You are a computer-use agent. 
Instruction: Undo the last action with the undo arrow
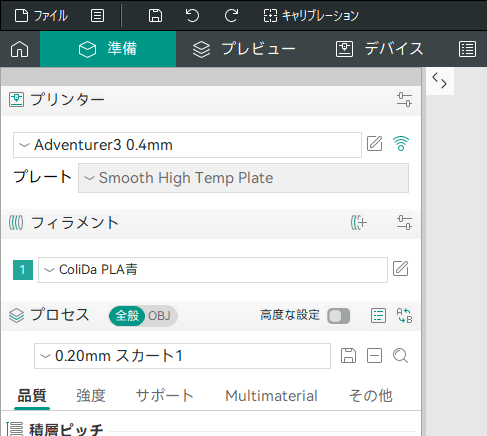192,16
